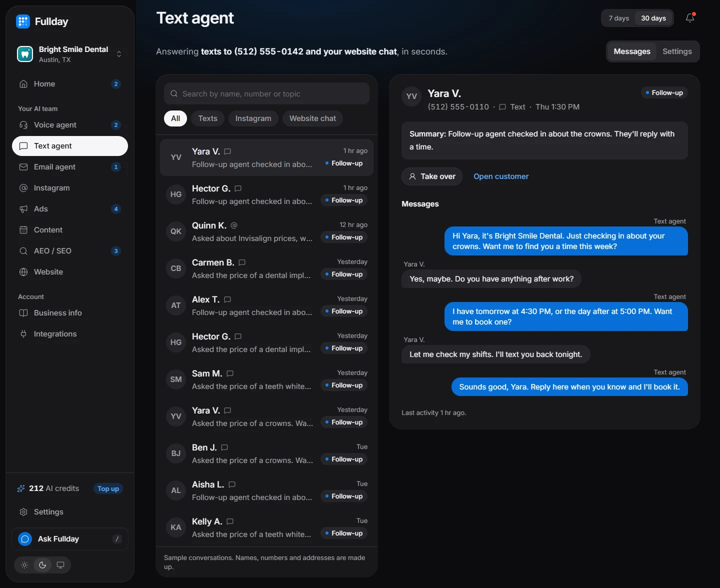
Task: Click the Take over button
Action: tap(432, 176)
